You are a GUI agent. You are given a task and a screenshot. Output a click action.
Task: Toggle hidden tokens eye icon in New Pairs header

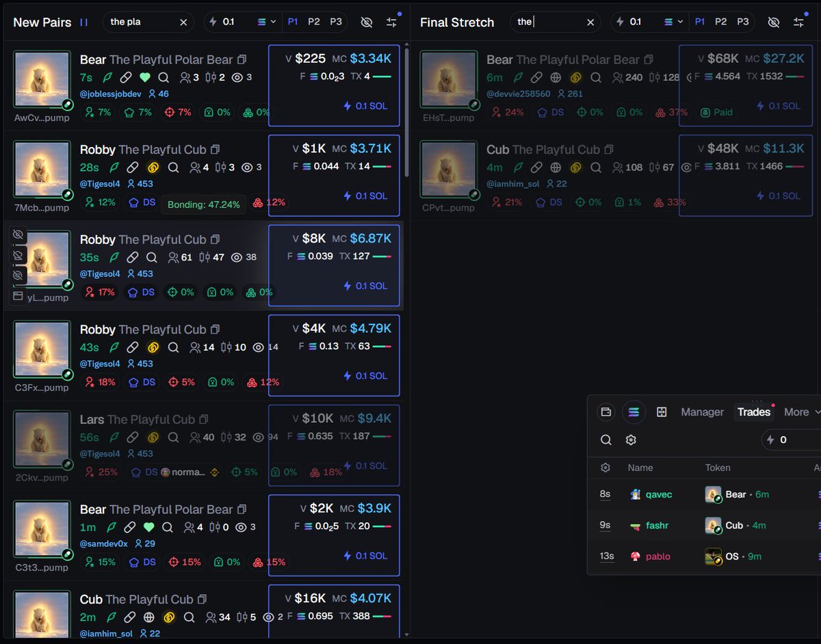(x=367, y=22)
